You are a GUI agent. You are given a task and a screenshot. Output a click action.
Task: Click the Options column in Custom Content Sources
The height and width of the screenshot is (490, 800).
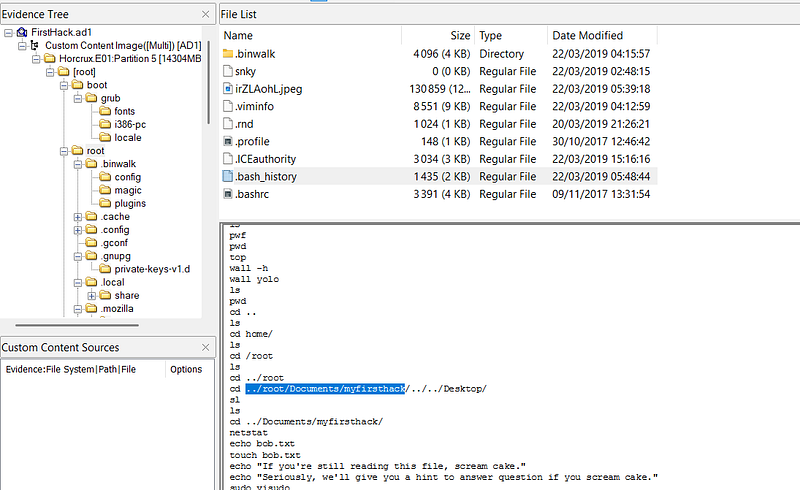185,369
